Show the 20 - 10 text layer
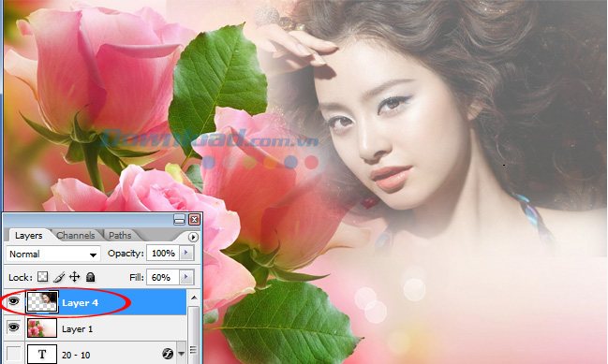608x364 pixels. 14,354
